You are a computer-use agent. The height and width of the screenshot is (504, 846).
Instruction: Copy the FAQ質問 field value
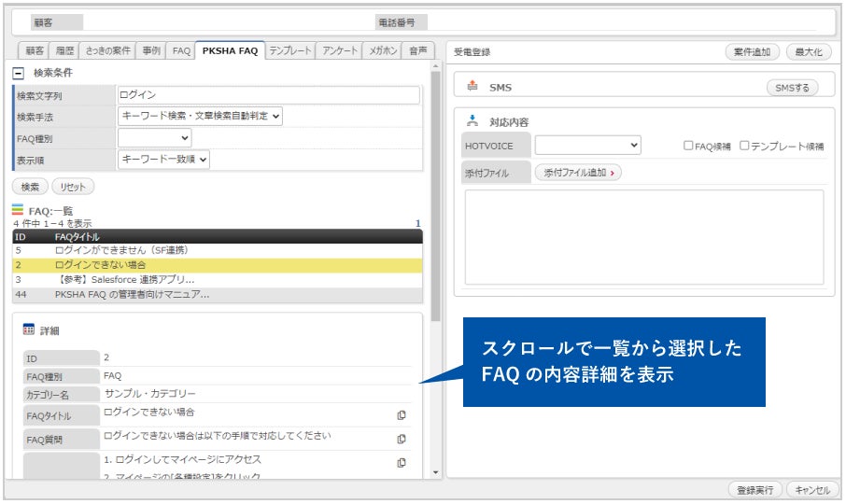point(402,439)
